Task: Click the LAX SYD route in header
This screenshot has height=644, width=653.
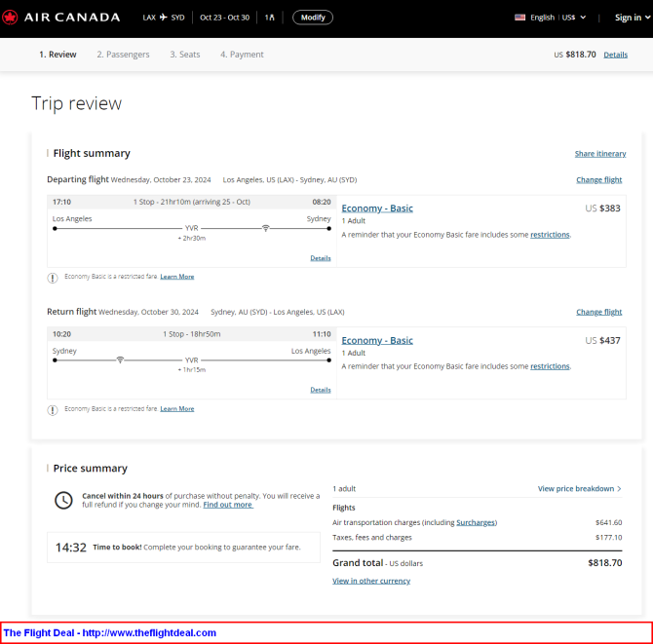Action: [x=164, y=18]
